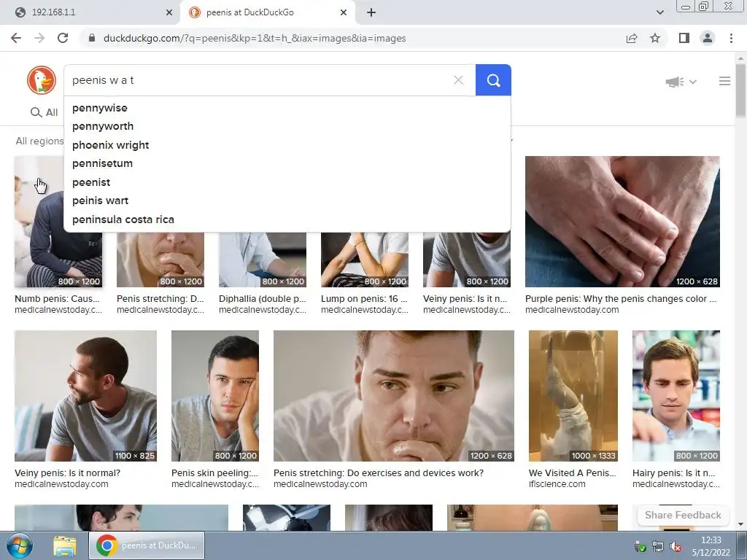Click Lump on penis: 16 ... title
This screenshot has height=560, width=747.
[x=364, y=298]
